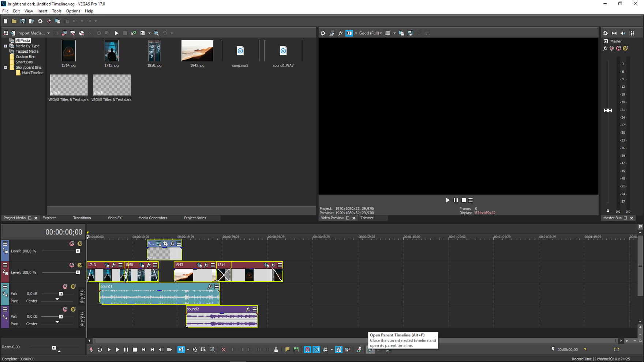Click track 3 volume slider handle

61,294
